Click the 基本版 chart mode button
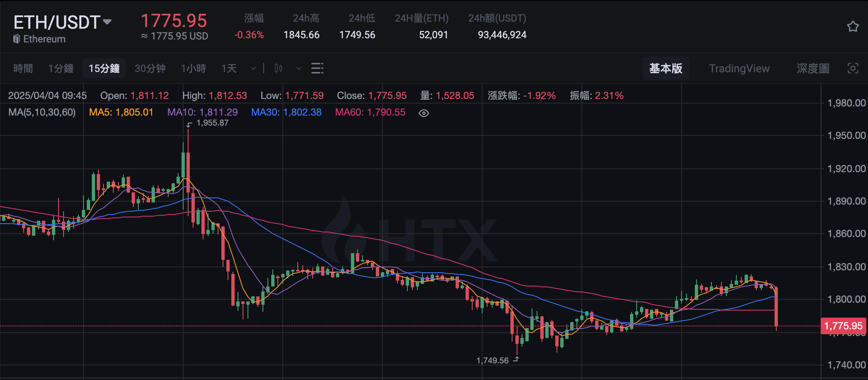The image size is (868, 380). (666, 68)
